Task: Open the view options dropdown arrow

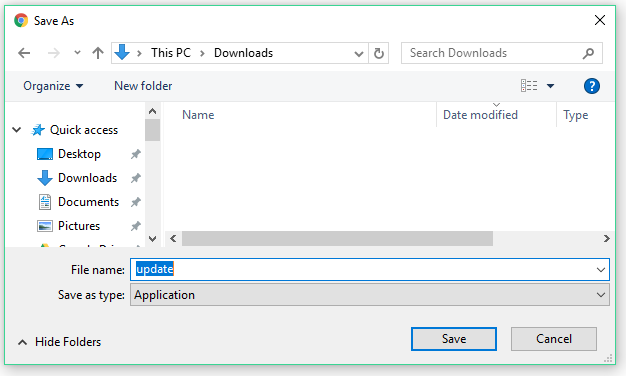Action: (551, 86)
